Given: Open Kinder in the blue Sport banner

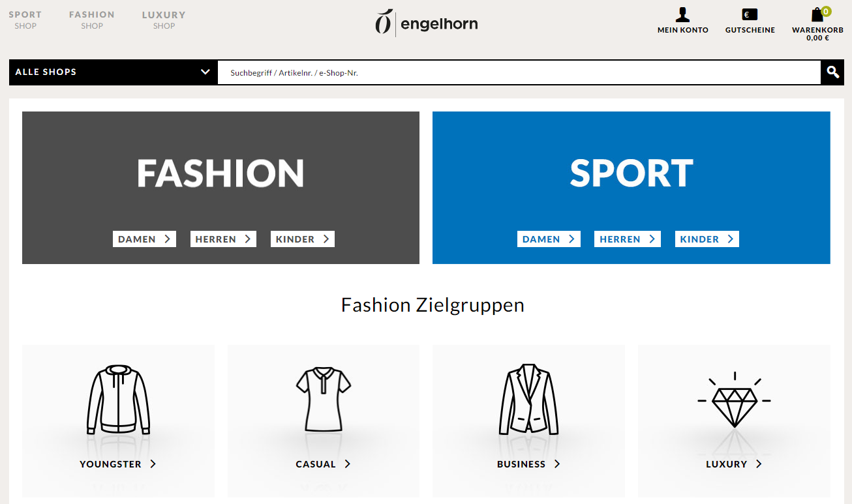Looking at the screenshot, I should [x=707, y=239].
